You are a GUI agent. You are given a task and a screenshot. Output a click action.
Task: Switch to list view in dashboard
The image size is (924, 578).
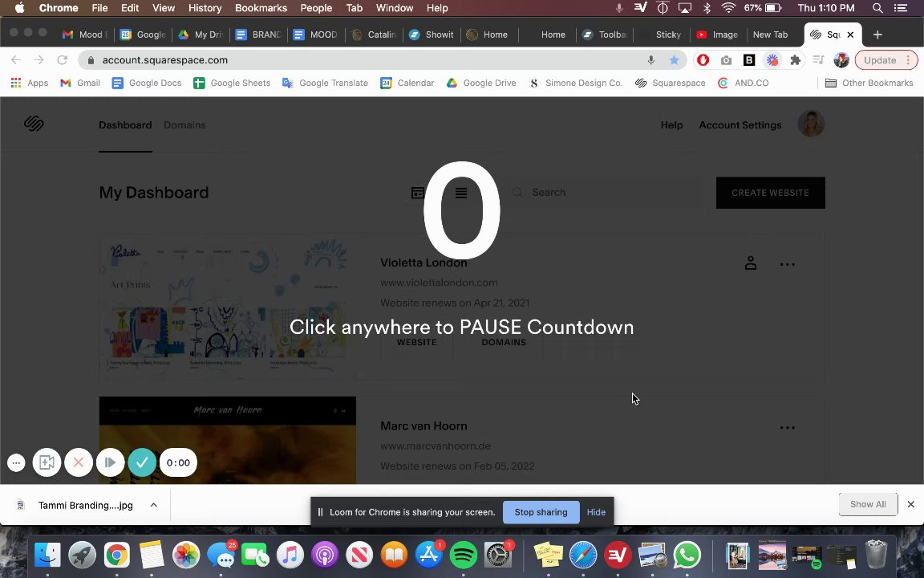[461, 193]
